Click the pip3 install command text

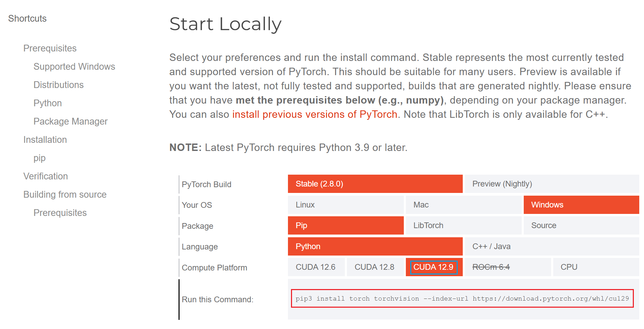click(x=462, y=299)
